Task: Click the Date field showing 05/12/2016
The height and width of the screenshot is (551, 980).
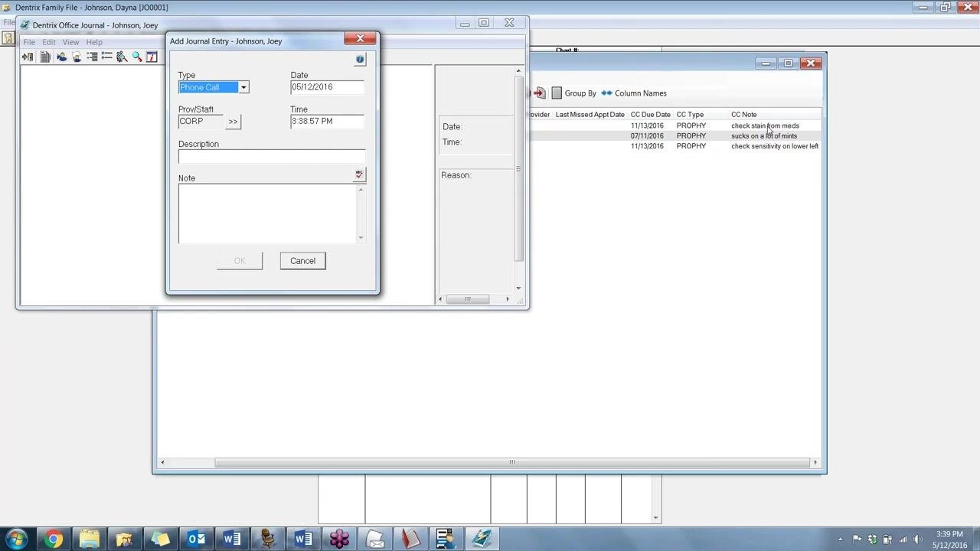Action: 327,87
